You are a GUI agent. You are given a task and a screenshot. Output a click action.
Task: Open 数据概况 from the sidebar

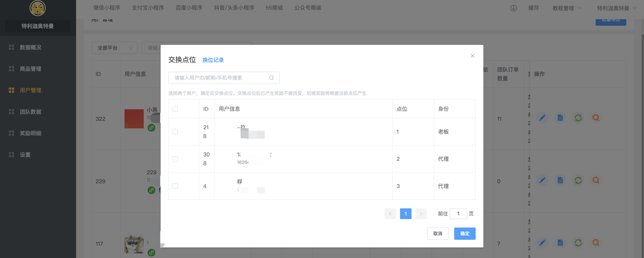[x=31, y=47]
